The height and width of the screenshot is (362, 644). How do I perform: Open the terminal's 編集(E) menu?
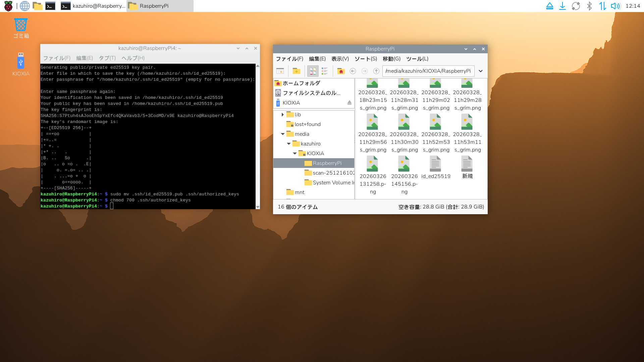click(x=84, y=58)
